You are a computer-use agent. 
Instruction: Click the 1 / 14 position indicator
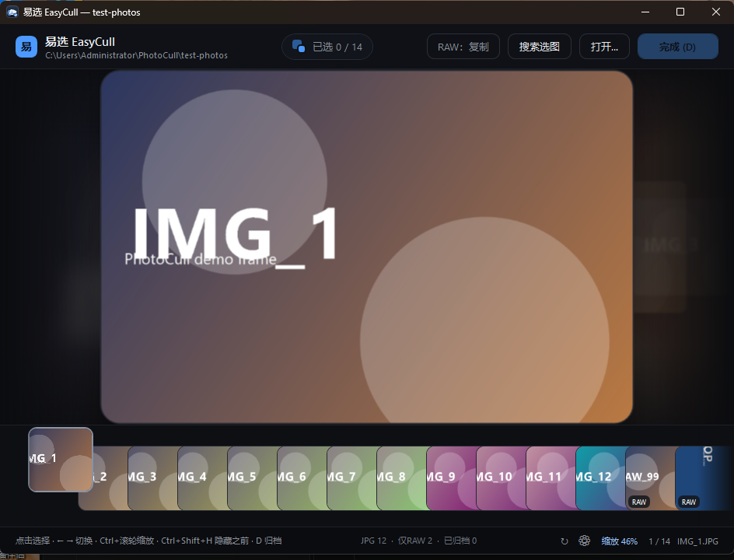coord(659,541)
